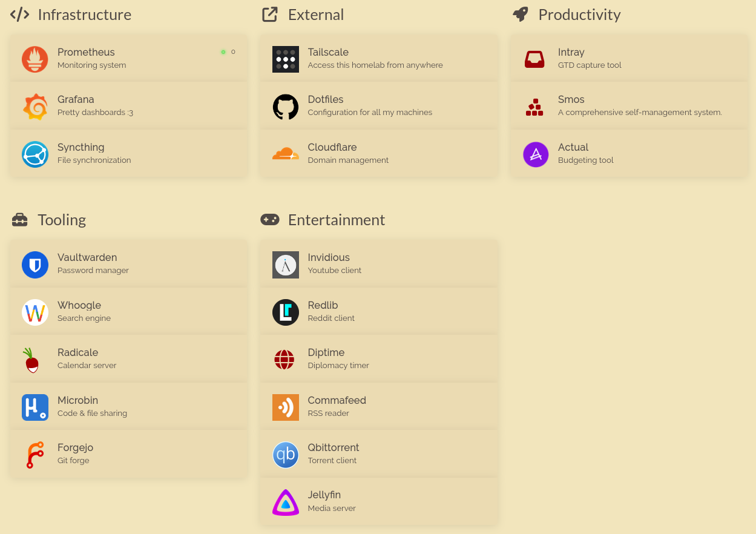Image resolution: width=756 pixels, height=534 pixels.
Task: Click the Productivity section heading text
Action: click(x=580, y=15)
